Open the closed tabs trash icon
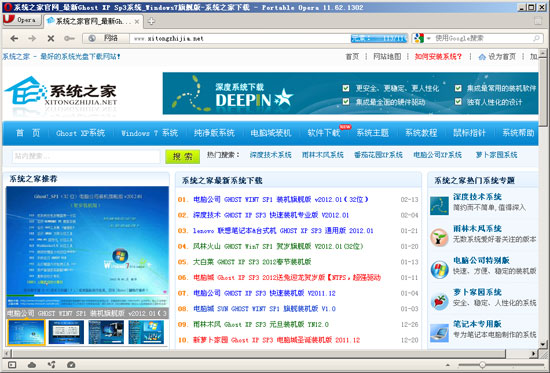Image resolution: width=550 pixels, height=373 pixels. 538,21
